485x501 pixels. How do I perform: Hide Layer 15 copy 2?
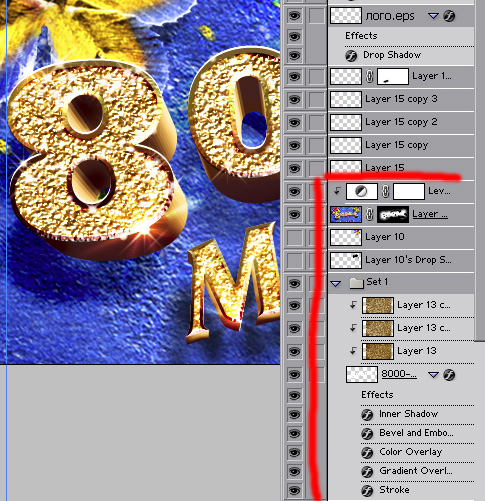point(294,122)
